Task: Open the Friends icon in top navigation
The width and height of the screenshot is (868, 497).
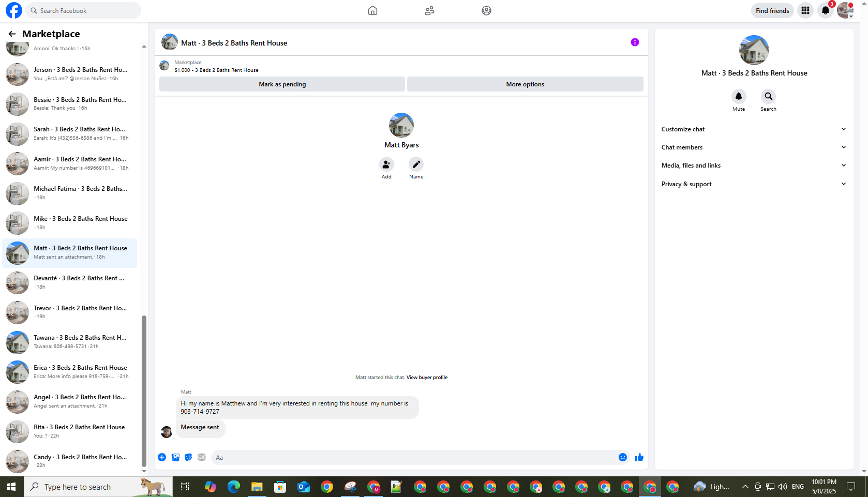Action: [429, 10]
